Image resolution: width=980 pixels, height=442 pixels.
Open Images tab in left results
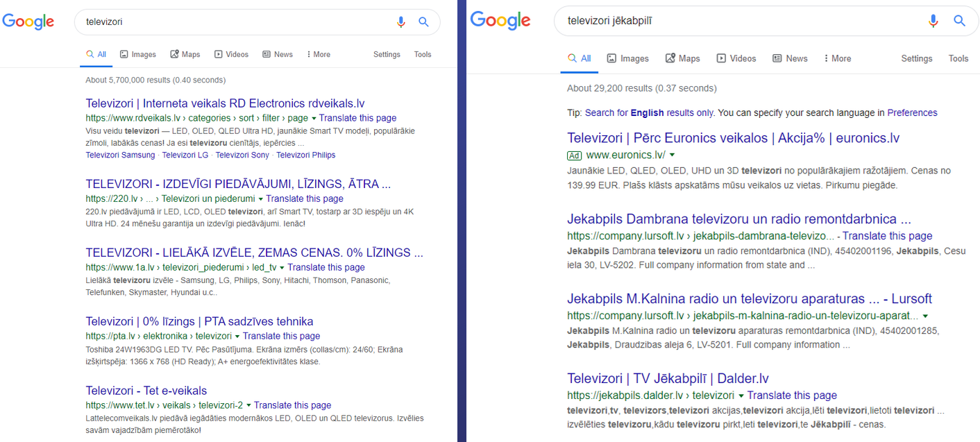tap(137, 54)
